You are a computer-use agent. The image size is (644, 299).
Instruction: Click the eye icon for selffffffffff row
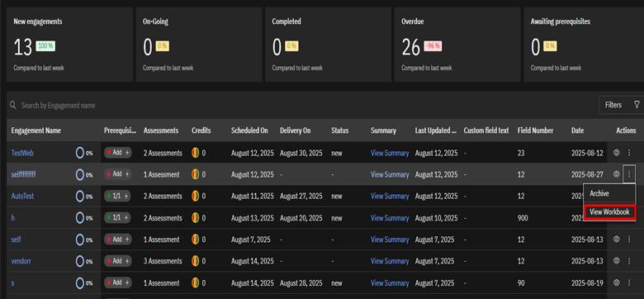click(x=616, y=174)
